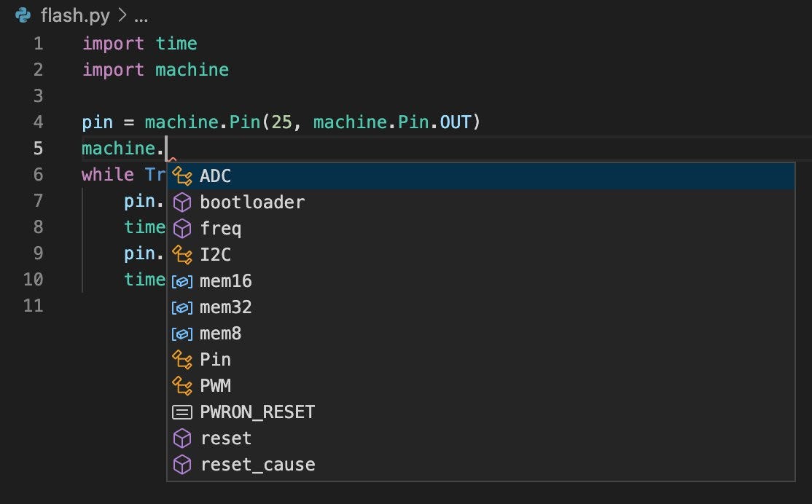Viewport: 812px width, 504px height.
Task: Click the breadcrumb chevron separator after flash.py
Action: pos(121,15)
